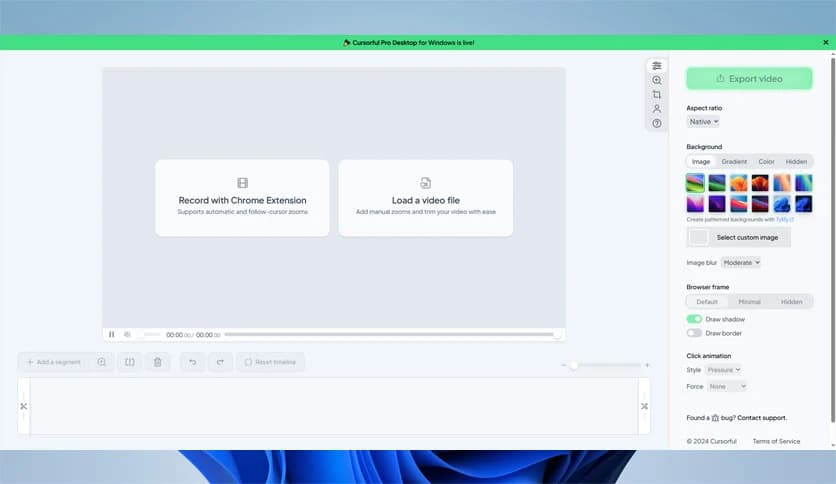Screen dimensions: 836x484
Task: Switch to the Color background tab
Action: click(766, 162)
